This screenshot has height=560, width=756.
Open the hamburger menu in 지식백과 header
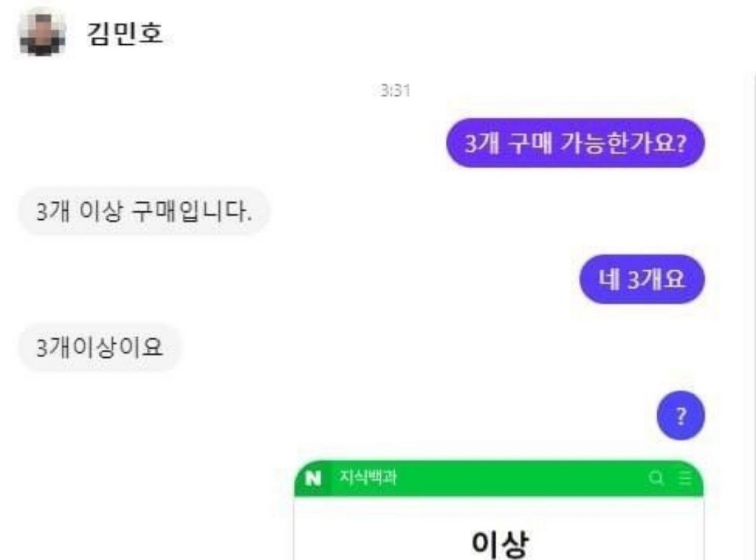pyautogui.click(x=685, y=477)
